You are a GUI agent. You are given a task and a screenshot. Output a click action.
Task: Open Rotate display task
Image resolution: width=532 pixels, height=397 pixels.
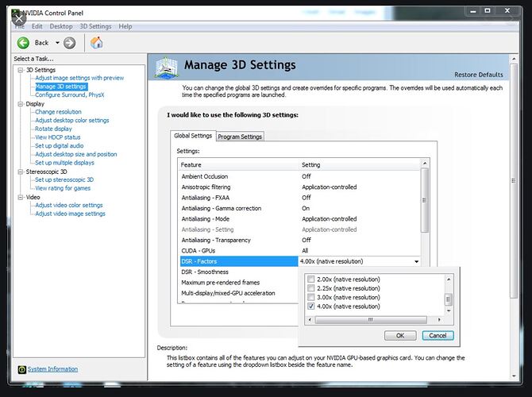coord(54,129)
